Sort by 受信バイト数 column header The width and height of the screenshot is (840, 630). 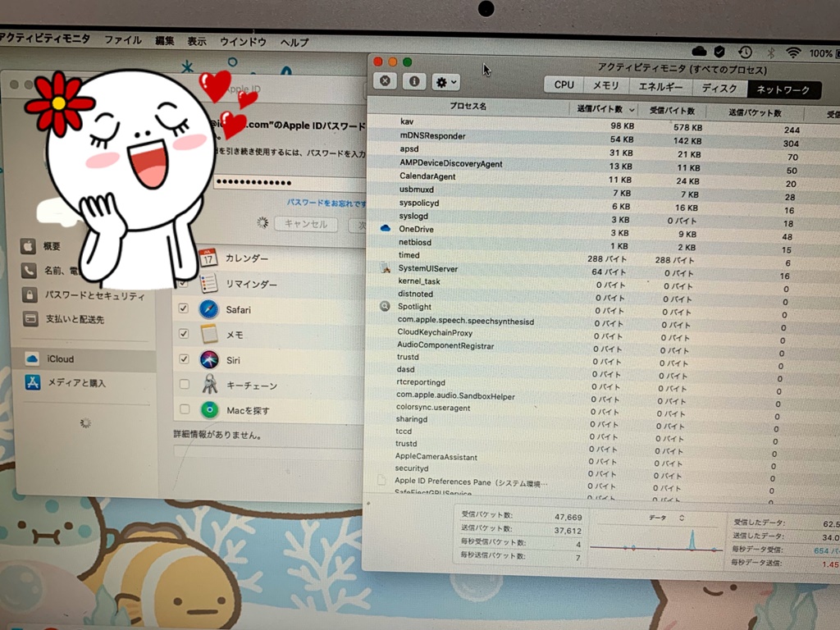(x=672, y=111)
